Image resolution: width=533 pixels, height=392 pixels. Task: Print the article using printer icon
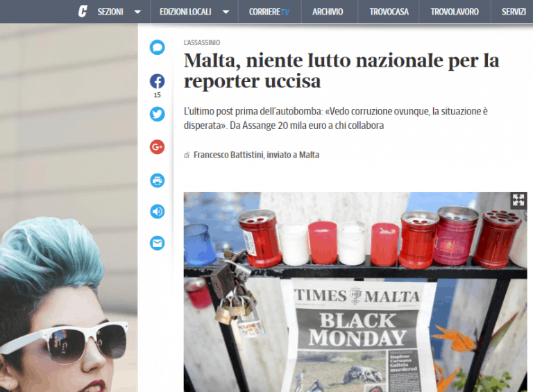158,180
